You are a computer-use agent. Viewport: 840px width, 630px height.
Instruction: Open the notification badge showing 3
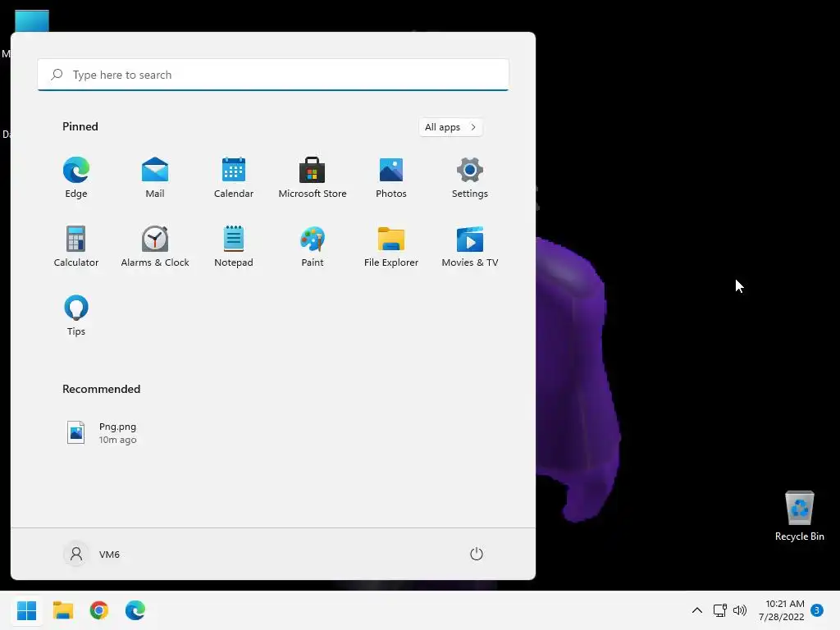coord(817,610)
